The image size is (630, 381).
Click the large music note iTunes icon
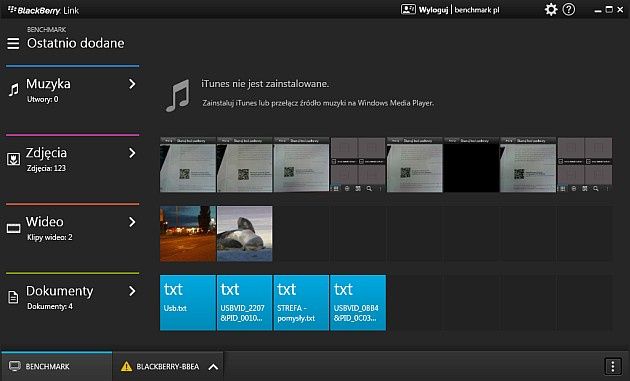click(x=178, y=96)
